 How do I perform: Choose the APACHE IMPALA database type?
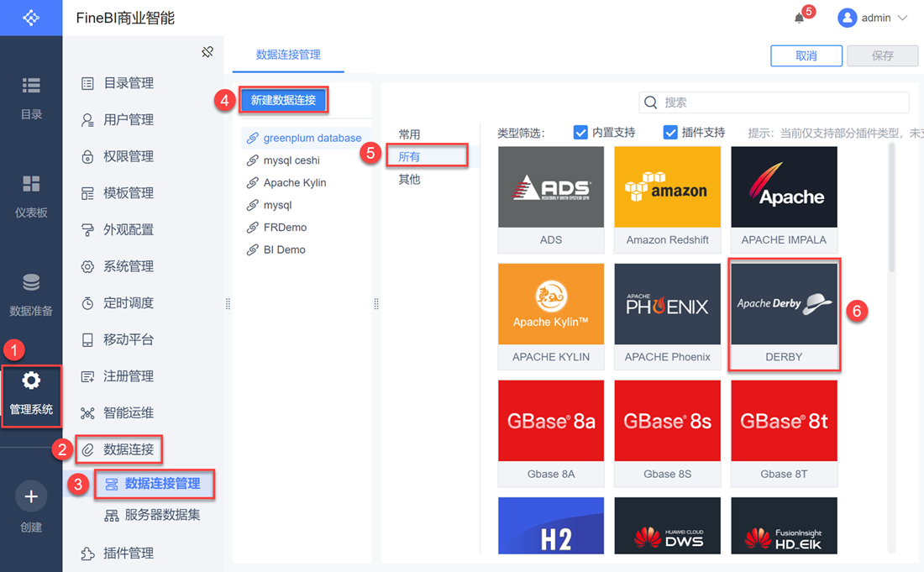pos(784,200)
